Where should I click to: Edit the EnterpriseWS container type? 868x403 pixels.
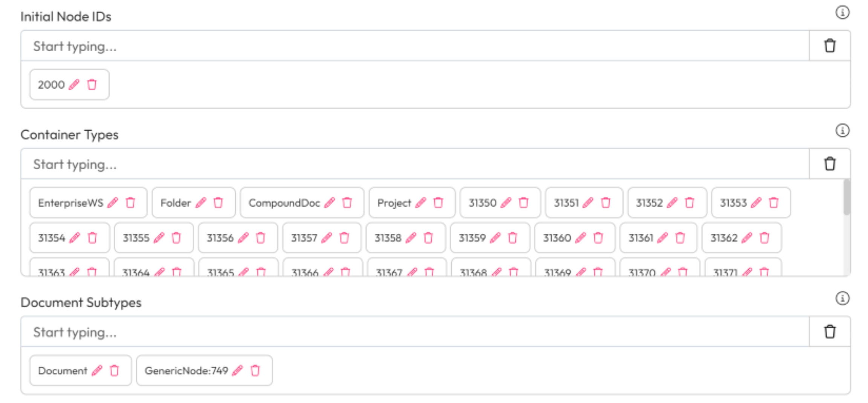coord(113,203)
